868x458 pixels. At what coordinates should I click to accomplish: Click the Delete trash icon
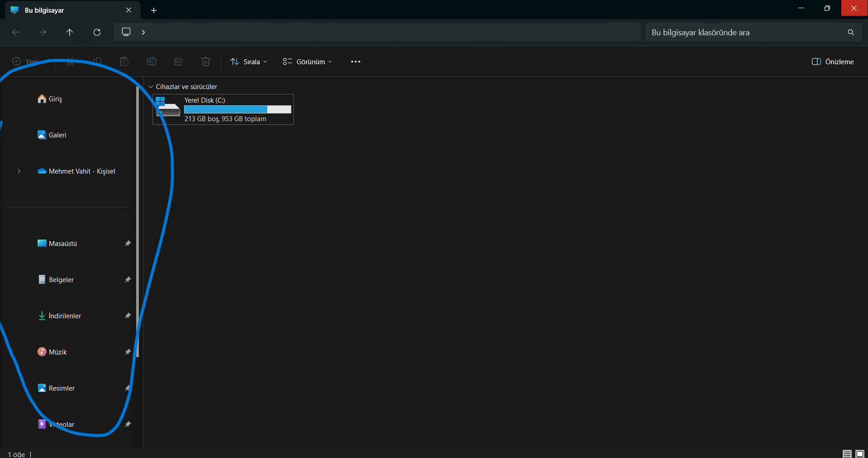(x=206, y=61)
